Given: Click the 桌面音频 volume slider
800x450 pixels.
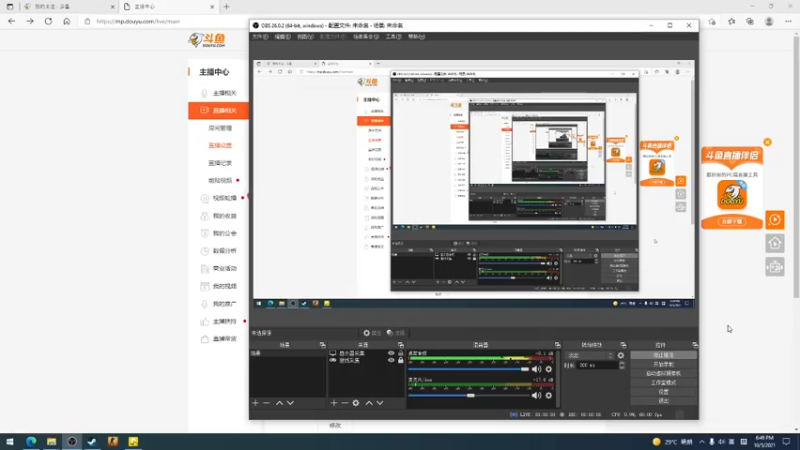Looking at the screenshot, I should (468, 369).
